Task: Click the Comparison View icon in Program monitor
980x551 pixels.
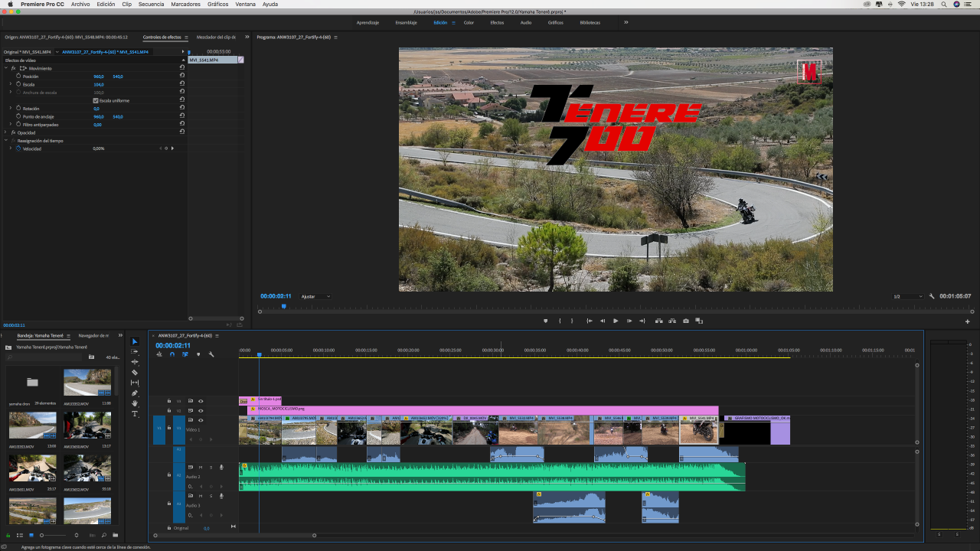Action: tap(699, 321)
